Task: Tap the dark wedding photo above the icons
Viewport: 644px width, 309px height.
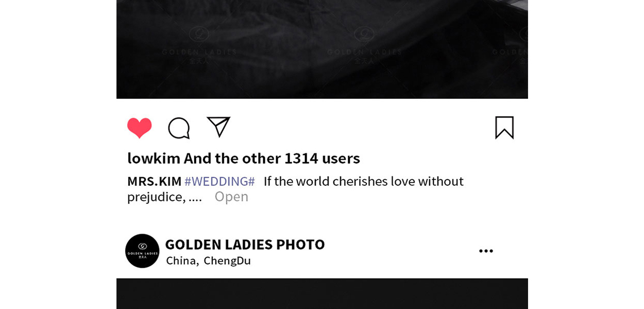Action: pos(322,49)
